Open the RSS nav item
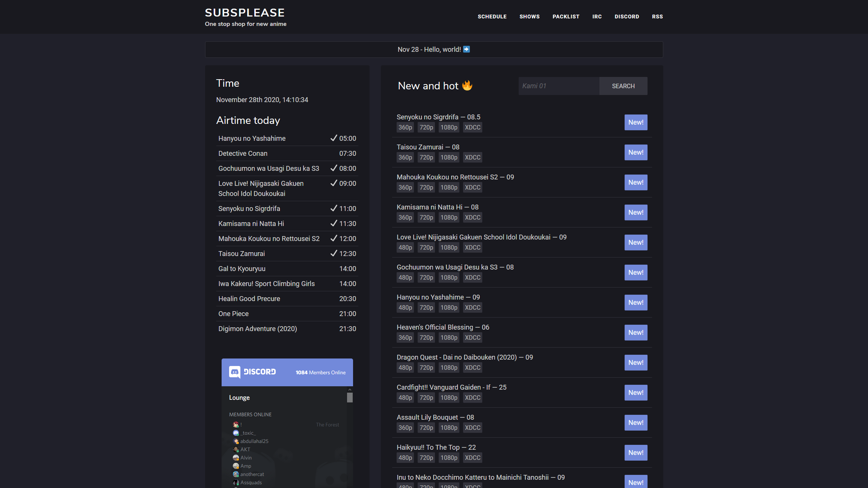 click(657, 17)
